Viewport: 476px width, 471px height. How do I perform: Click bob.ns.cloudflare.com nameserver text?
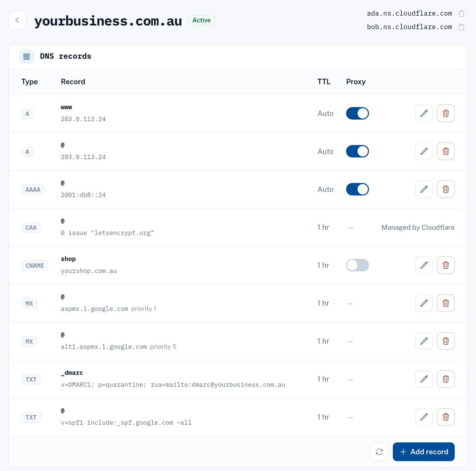[x=410, y=27]
